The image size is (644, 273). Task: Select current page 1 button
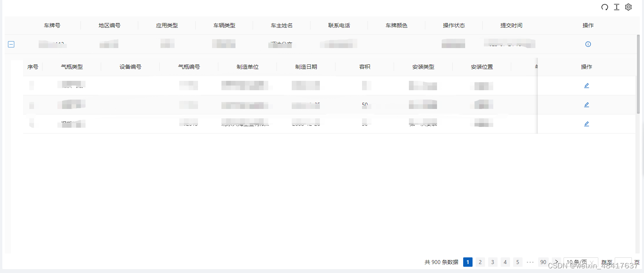pyautogui.click(x=468, y=262)
